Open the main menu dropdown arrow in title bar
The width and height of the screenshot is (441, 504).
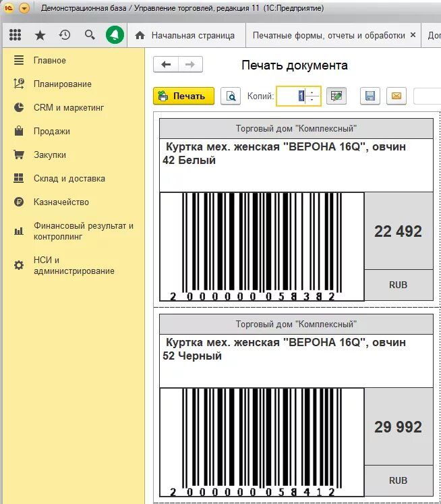[24, 8]
